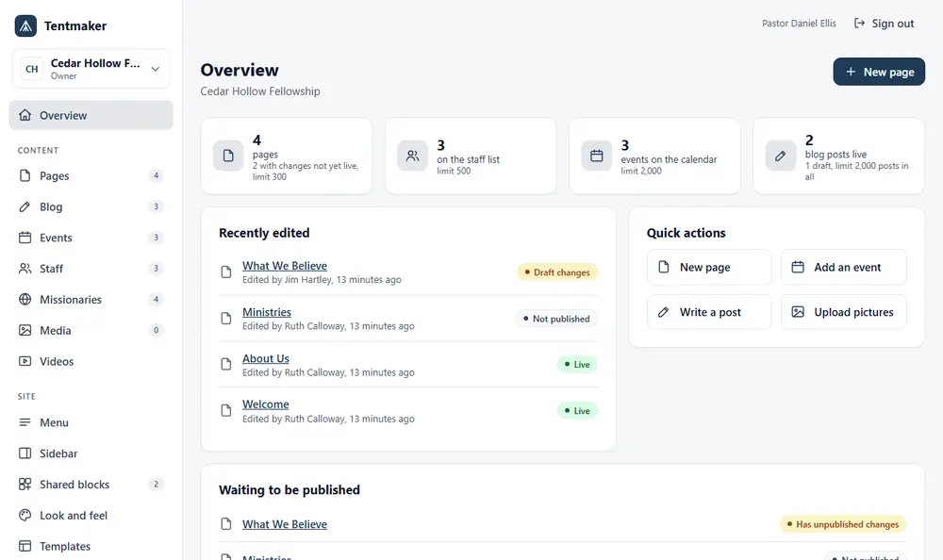Click the Shared blocks count badge
This screenshot has height=560, width=943.
[156, 485]
